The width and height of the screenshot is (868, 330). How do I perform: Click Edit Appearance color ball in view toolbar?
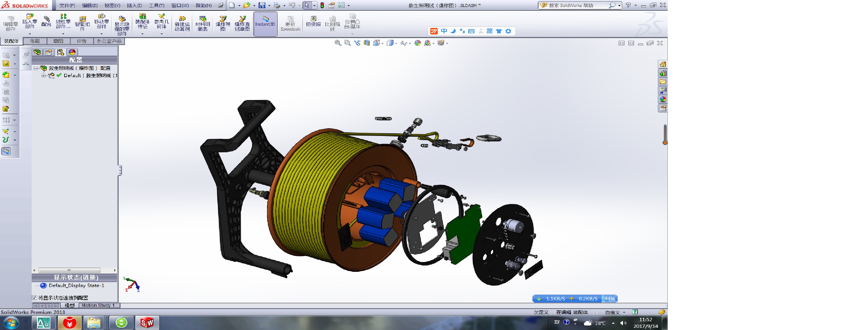pos(418,43)
